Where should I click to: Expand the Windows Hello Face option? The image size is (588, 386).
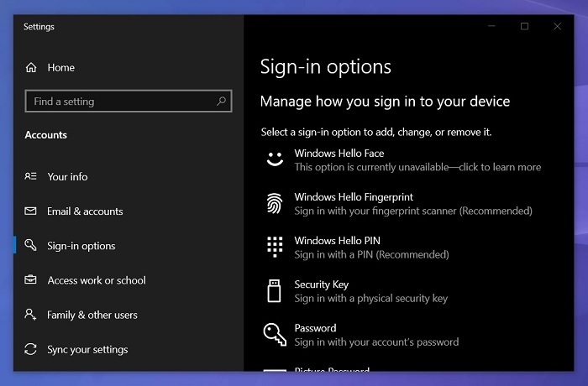403,160
